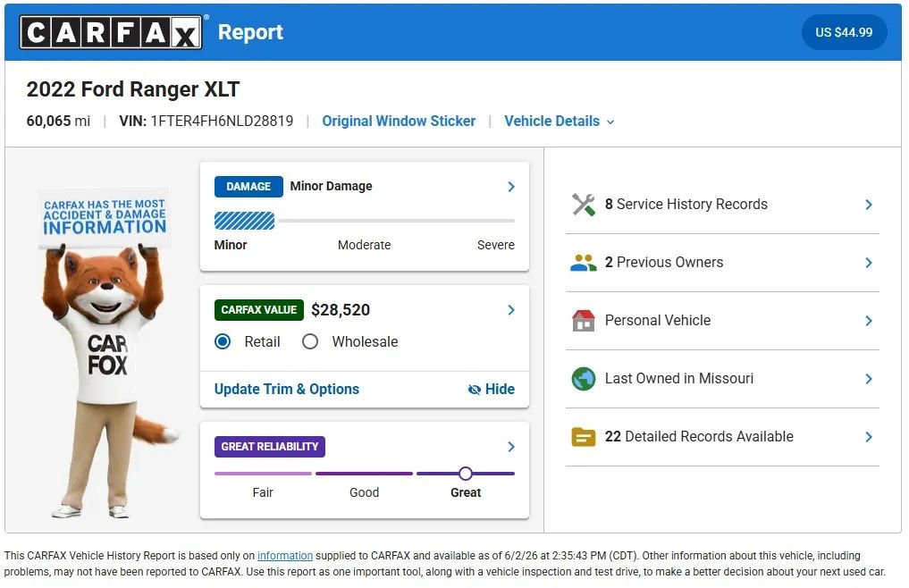Expand Previous Owners chevron
The image size is (909, 588).
coord(869,263)
